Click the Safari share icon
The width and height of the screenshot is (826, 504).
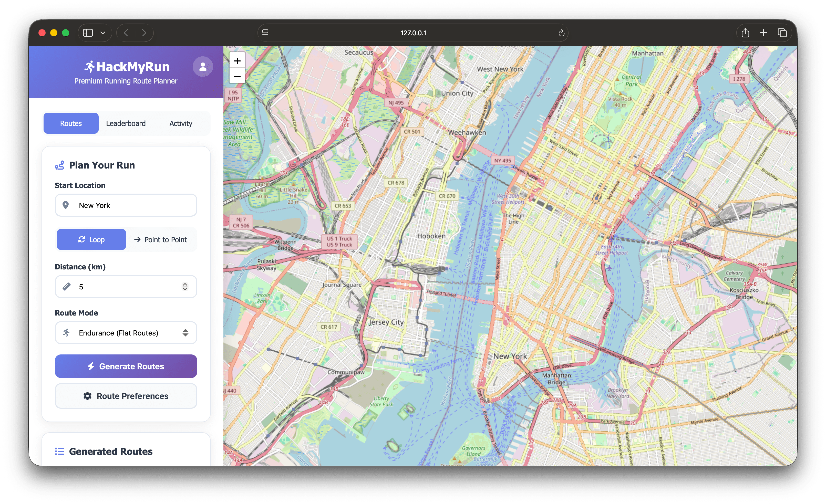click(x=745, y=33)
